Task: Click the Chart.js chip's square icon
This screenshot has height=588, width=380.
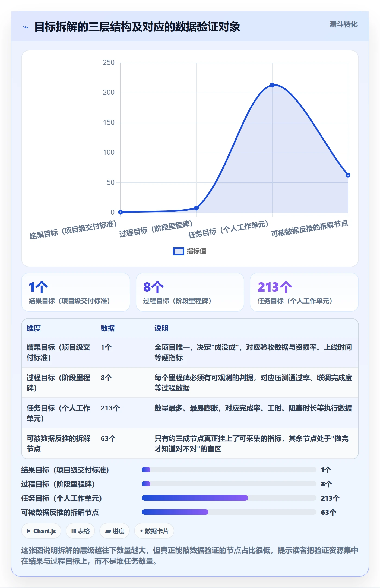Action: coord(29,531)
